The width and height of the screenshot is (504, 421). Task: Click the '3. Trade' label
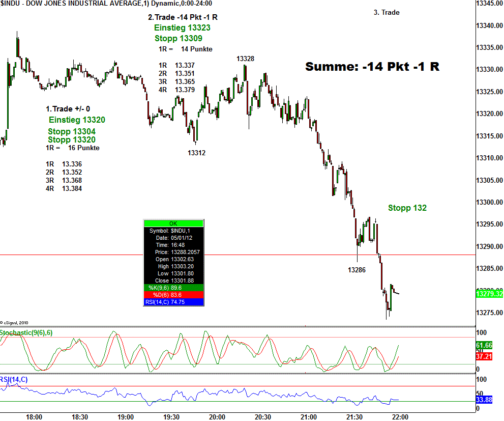387,12
